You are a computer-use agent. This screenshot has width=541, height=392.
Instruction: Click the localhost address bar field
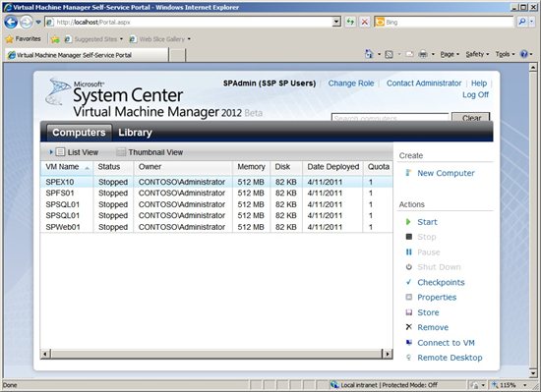(x=193, y=22)
